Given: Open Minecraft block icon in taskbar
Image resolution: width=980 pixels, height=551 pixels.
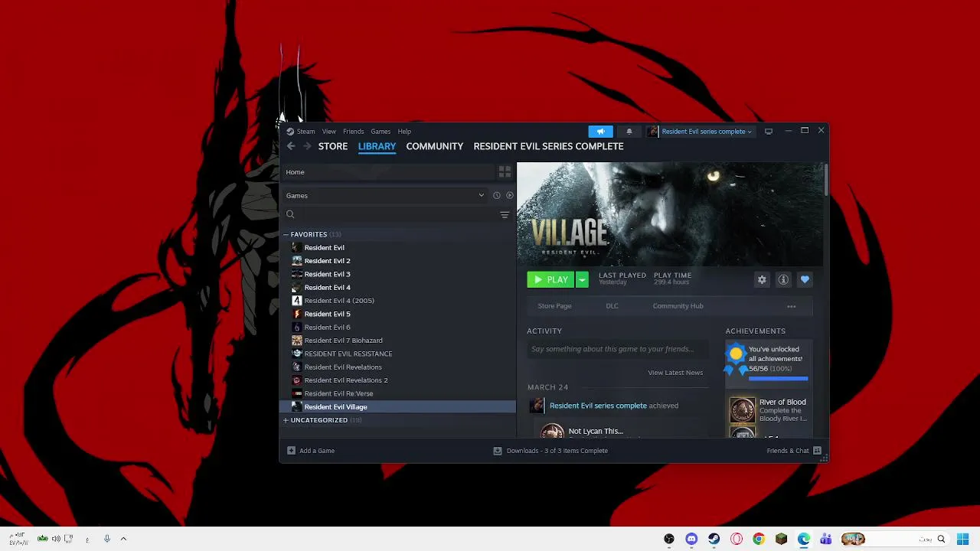Looking at the screenshot, I should click(781, 539).
